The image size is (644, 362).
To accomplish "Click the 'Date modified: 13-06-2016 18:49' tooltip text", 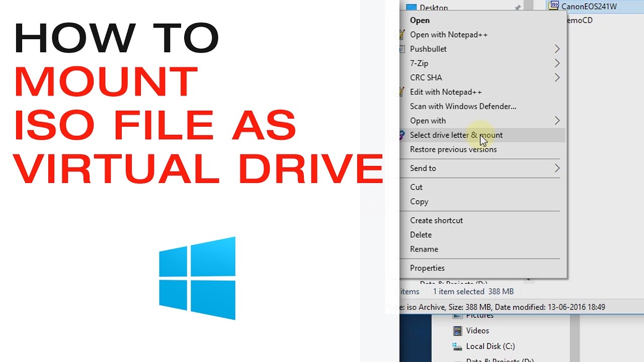I will [x=550, y=307].
